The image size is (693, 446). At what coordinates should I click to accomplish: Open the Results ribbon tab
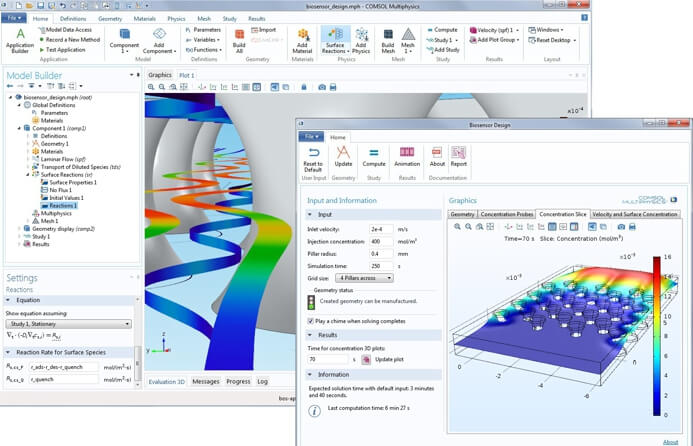coord(256,19)
